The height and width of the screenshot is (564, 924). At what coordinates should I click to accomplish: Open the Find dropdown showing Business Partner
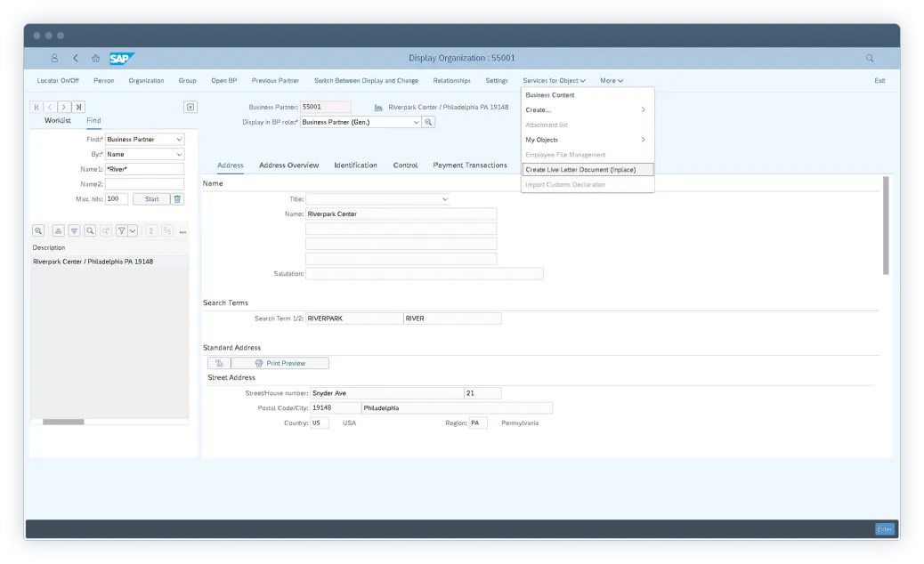[143, 139]
